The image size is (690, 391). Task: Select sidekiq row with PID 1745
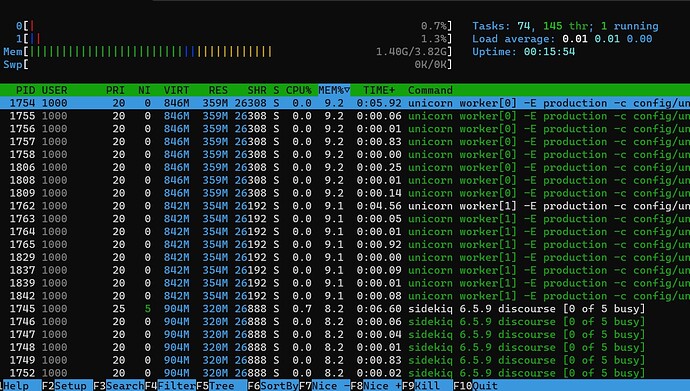click(345, 309)
